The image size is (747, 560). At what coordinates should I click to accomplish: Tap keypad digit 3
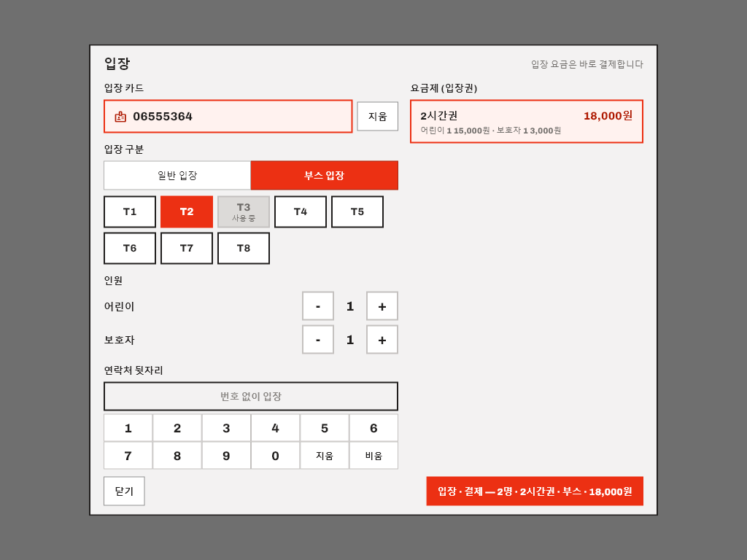click(226, 428)
